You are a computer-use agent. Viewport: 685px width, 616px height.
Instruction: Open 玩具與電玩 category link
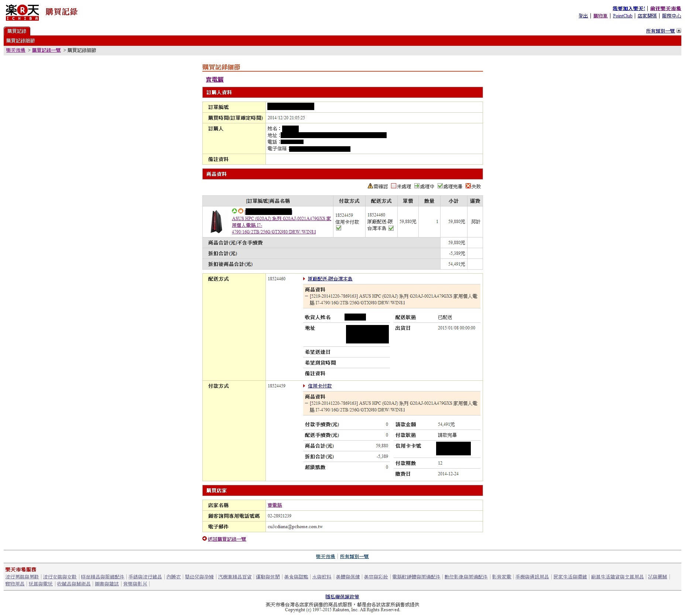tap(41, 584)
